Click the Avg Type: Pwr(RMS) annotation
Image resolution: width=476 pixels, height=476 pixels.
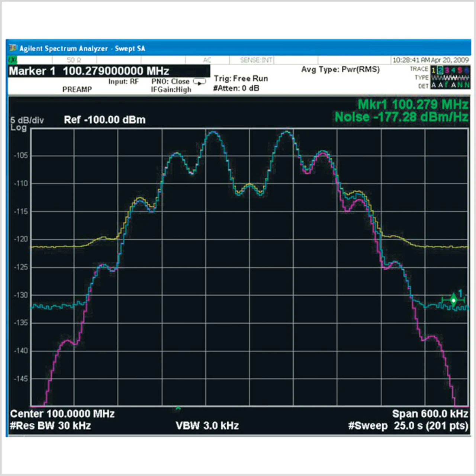click(340, 70)
